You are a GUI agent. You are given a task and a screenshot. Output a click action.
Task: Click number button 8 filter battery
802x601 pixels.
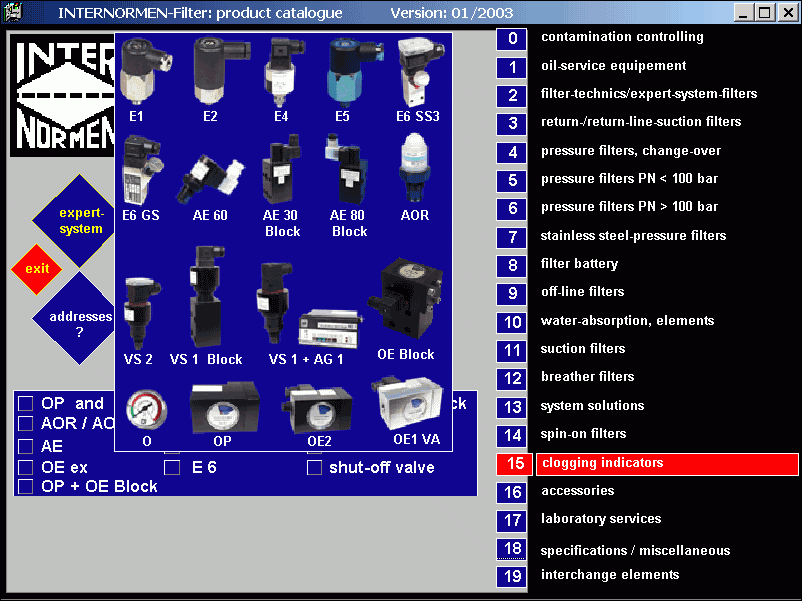(512, 265)
